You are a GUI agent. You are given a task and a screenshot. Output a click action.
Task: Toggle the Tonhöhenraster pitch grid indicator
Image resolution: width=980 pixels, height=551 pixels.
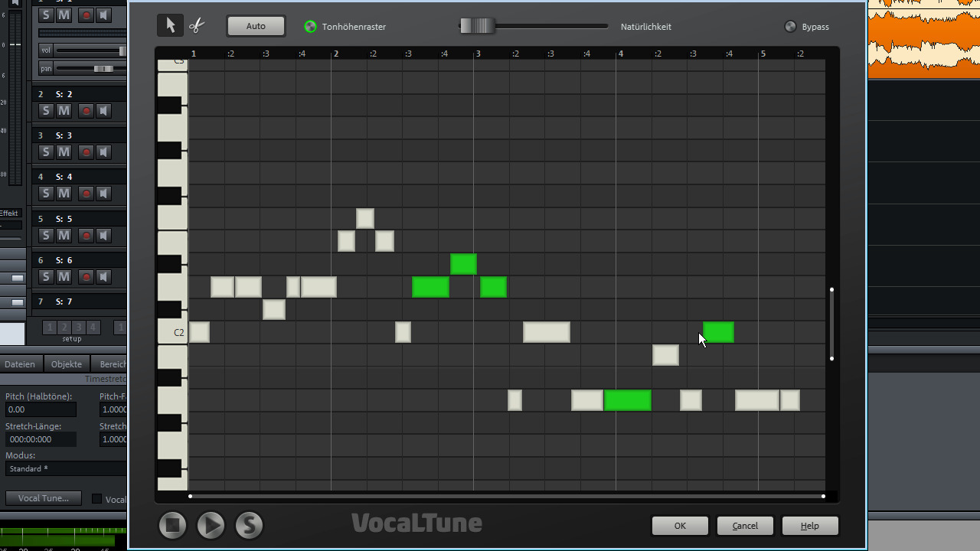(310, 27)
